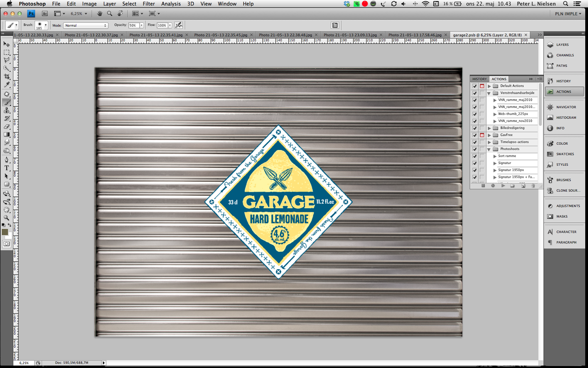
Task: Select the Gradient tool
Action: coord(7,135)
